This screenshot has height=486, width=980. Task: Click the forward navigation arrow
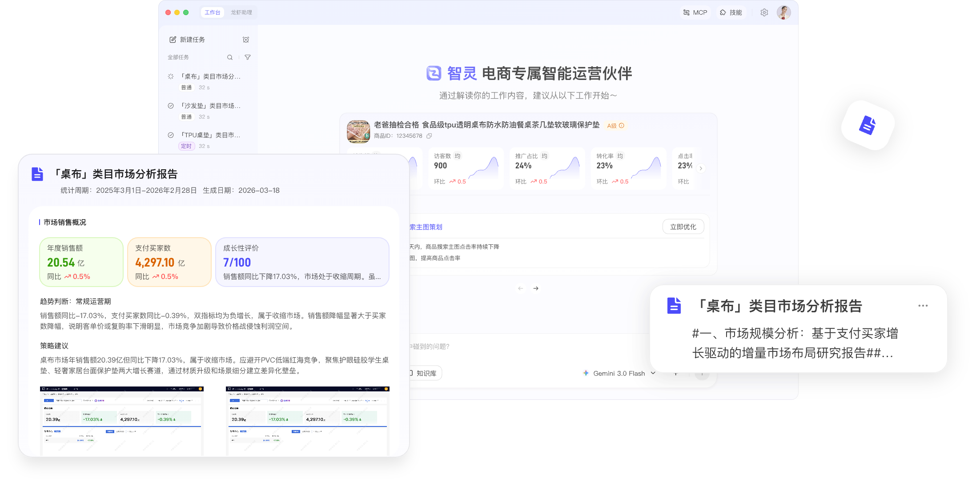[x=536, y=288]
